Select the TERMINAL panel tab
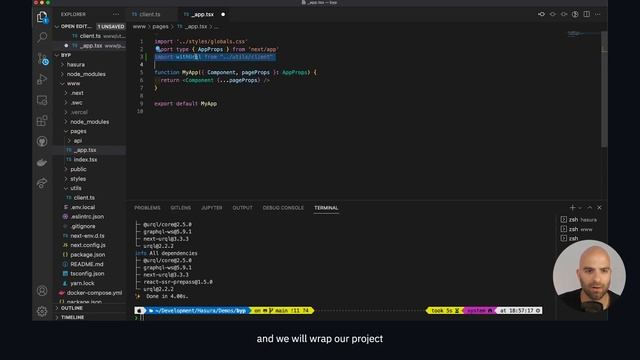The image size is (640, 360). pyautogui.click(x=326, y=208)
